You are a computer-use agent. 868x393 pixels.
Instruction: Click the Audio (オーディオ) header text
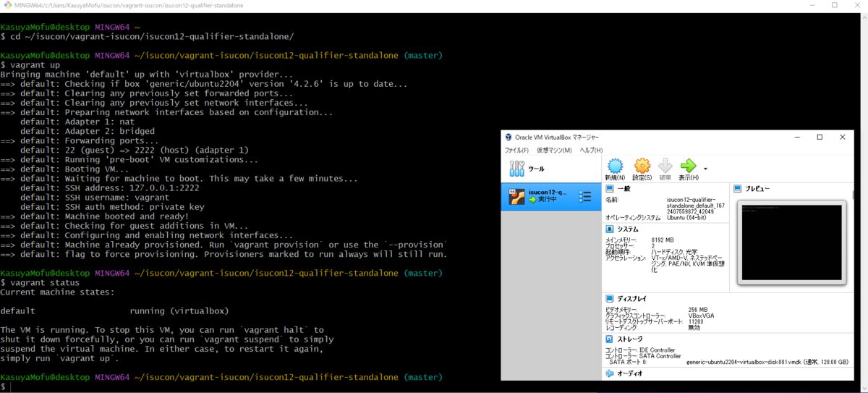click(630, 374)
